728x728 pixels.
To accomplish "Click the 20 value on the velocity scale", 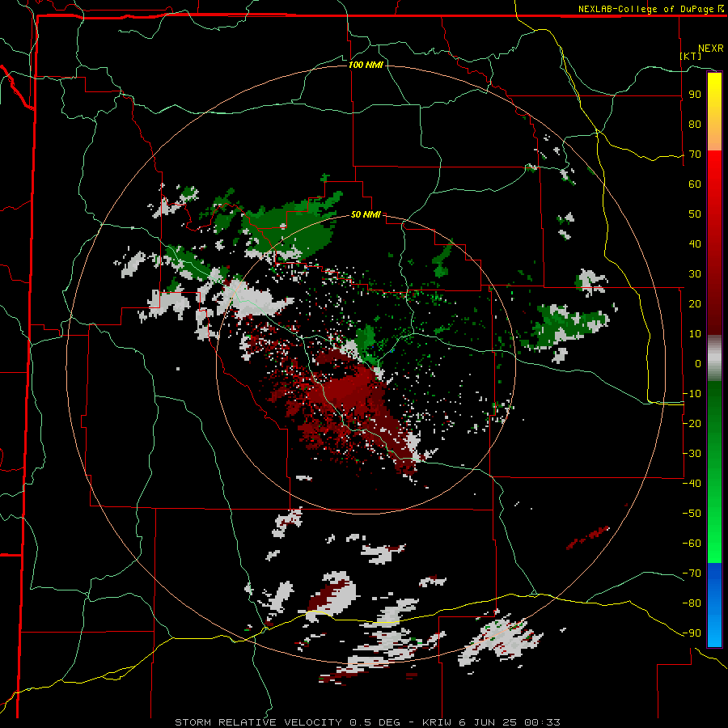I will 695,303.
